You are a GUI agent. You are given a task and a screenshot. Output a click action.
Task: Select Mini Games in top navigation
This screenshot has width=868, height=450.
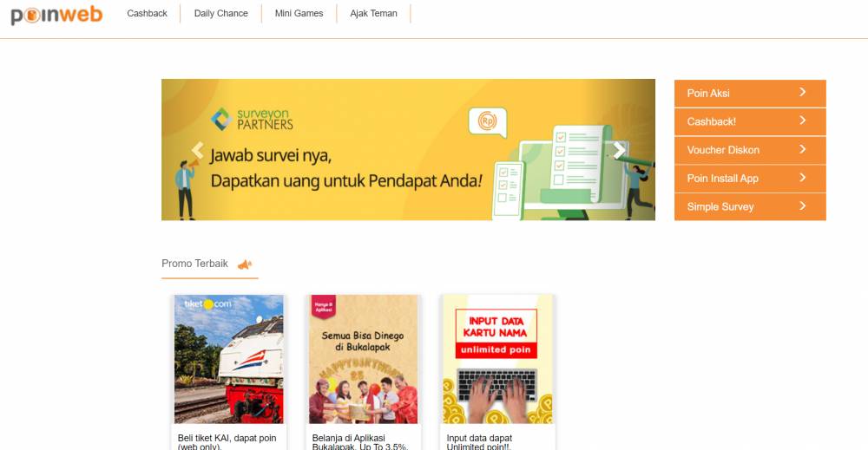point(299,13)
